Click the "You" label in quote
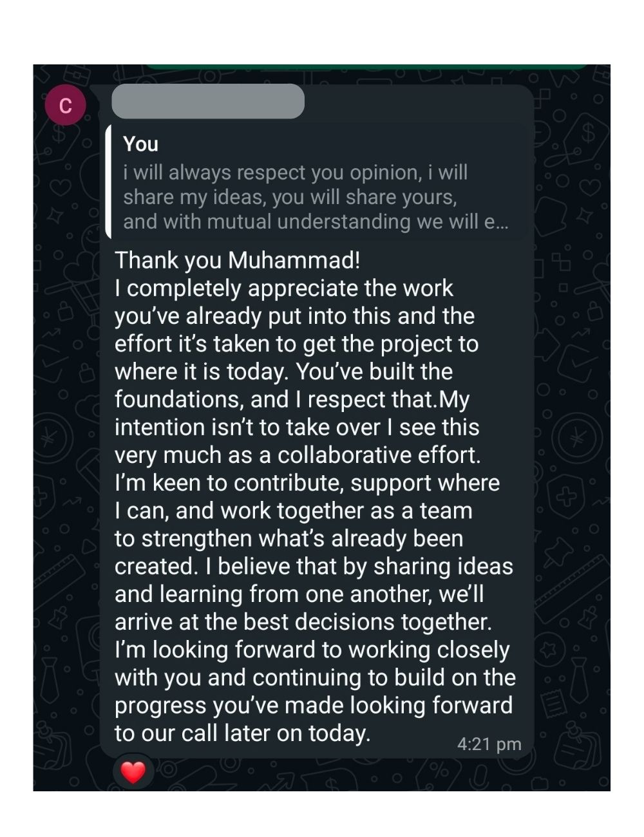 [x=140, y=144]
